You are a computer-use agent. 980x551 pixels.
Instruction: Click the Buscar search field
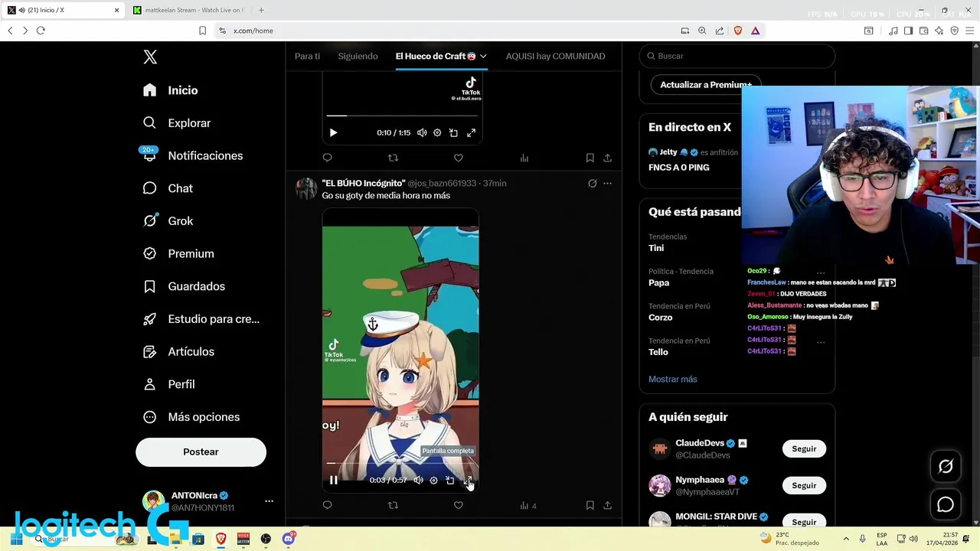(x=737, y=56)
